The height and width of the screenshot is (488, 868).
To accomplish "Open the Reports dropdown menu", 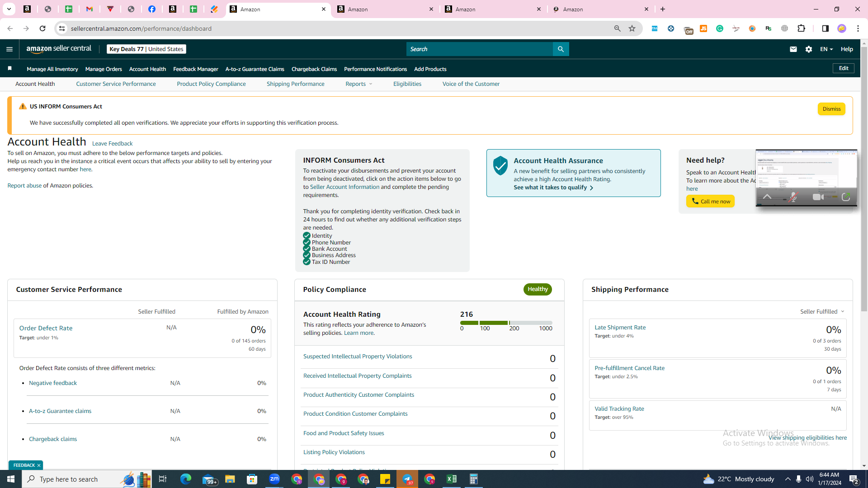I will click(359, 84).
